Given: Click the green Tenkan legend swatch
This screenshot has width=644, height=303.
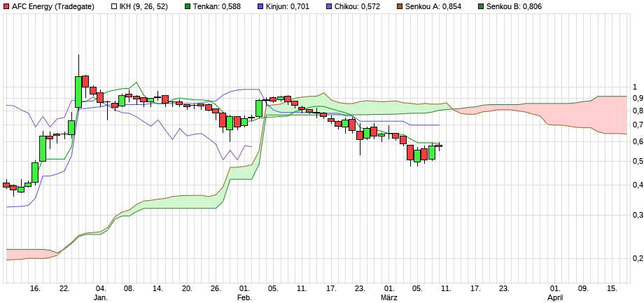Looking at the screenshot, I should coord(188,6).
